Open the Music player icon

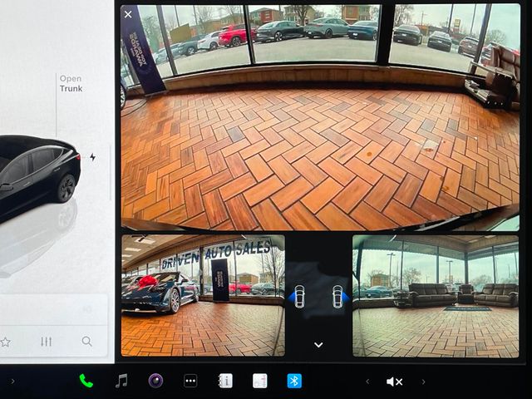click(121, 381)
